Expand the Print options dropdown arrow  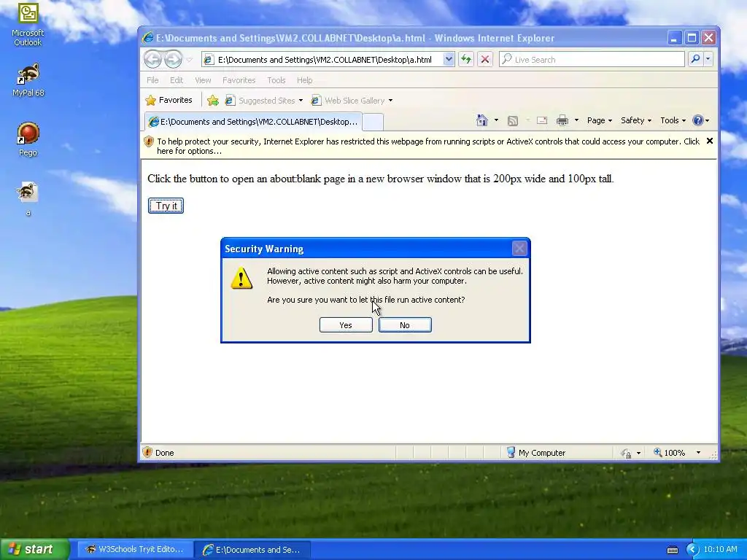(576, 120)
